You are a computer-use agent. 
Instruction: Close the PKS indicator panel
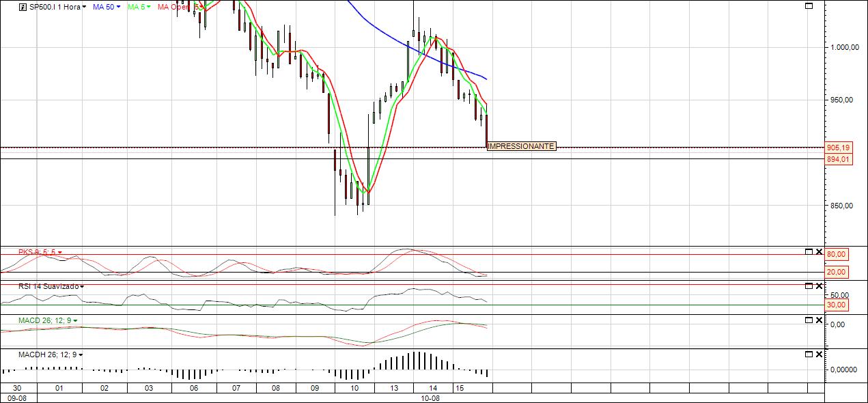coord(820,251)
